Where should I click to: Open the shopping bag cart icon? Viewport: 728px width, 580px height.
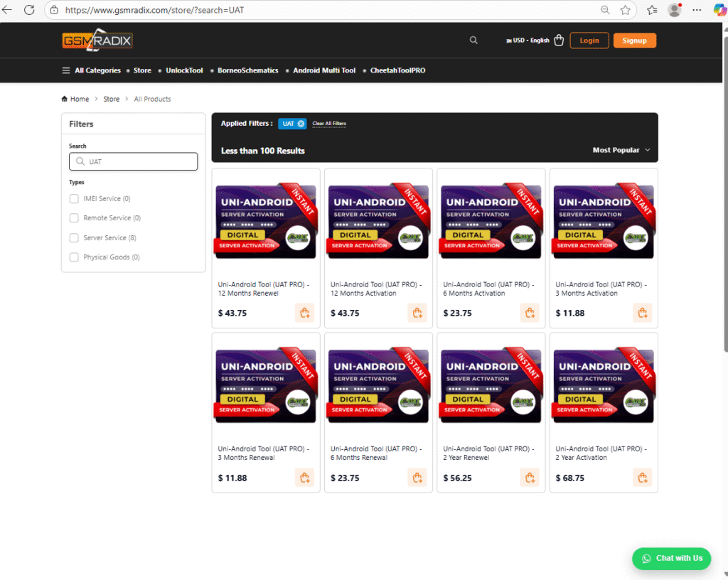pyautogui.click(x=559, y=41)
